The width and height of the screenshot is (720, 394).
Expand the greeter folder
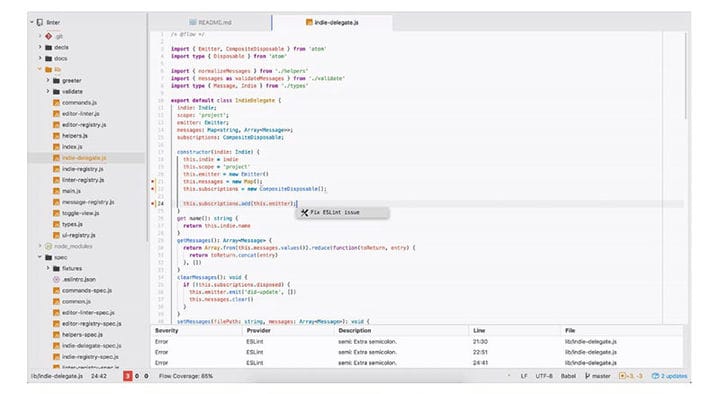(48, 80)
